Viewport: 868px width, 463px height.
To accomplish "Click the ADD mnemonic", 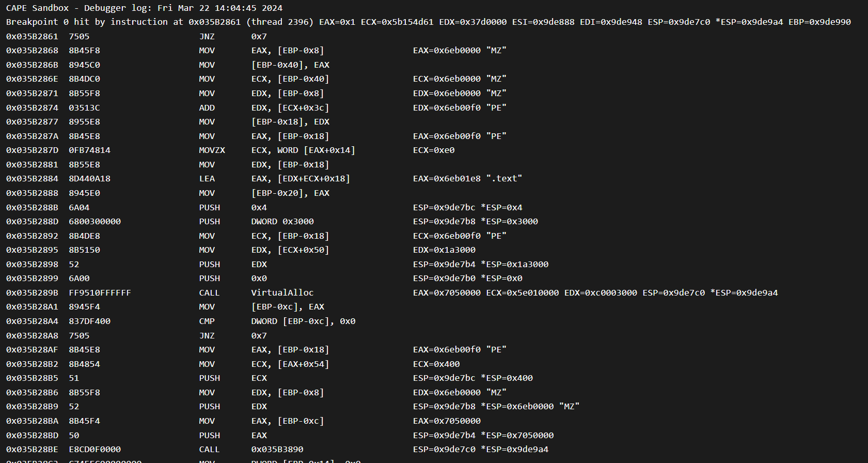I will [207, 107].
